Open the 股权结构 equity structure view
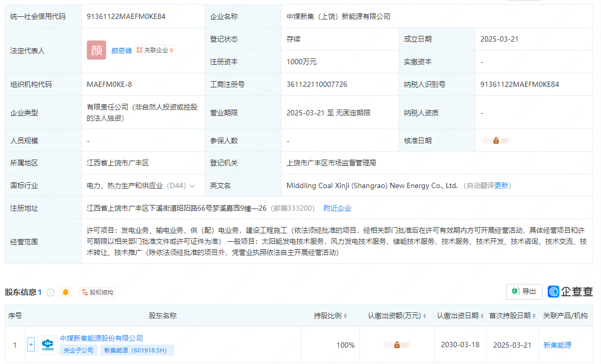This screenshot has width=601, height=364. click(x=98, y=292)
